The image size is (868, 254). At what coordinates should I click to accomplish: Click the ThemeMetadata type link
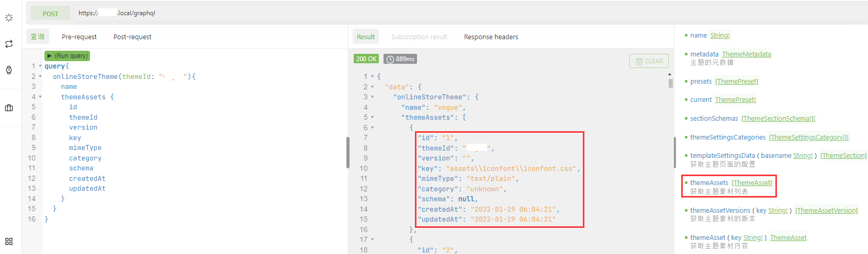[746, 54]
